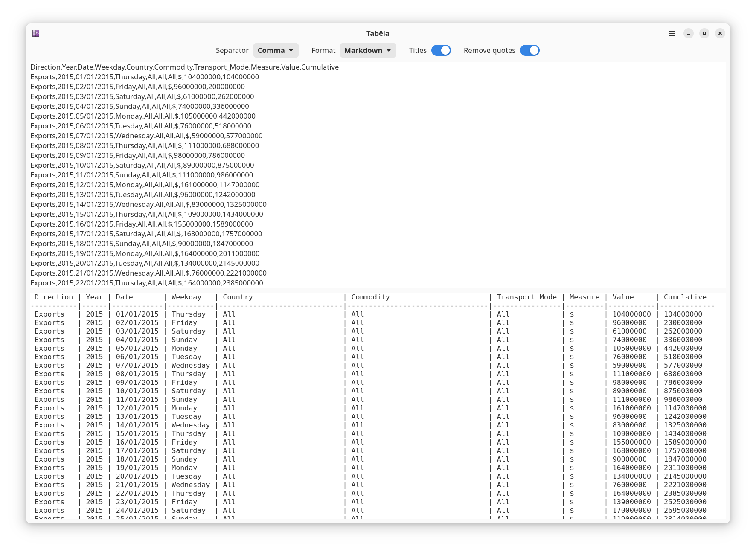
Task: Click input line Exports,2015,01/01/2015,Thursday
Action: coord(145,77)
